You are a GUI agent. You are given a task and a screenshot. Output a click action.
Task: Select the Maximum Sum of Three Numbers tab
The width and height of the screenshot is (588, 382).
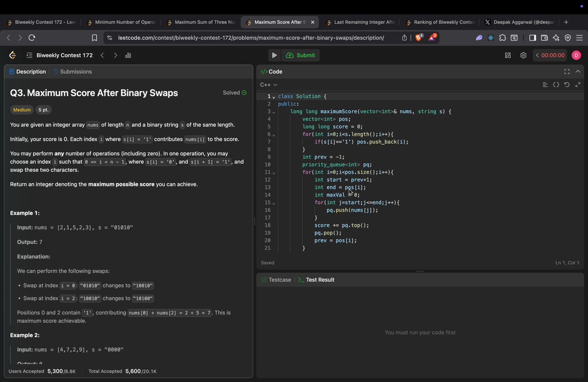(x=201, y=22)
